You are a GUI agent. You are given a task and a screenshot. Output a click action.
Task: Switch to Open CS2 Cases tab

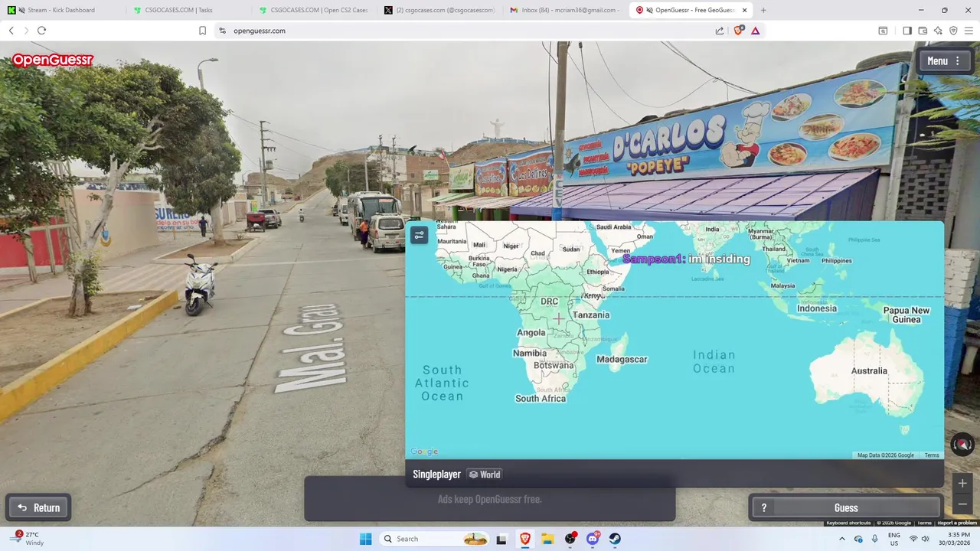(x=313, y=10)
